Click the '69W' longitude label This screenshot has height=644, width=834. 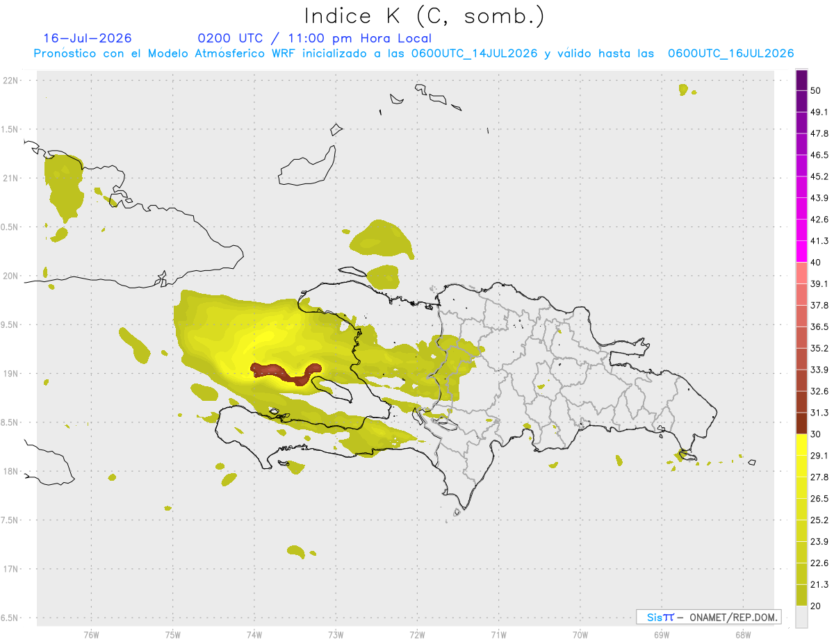(x=661, y=634)
